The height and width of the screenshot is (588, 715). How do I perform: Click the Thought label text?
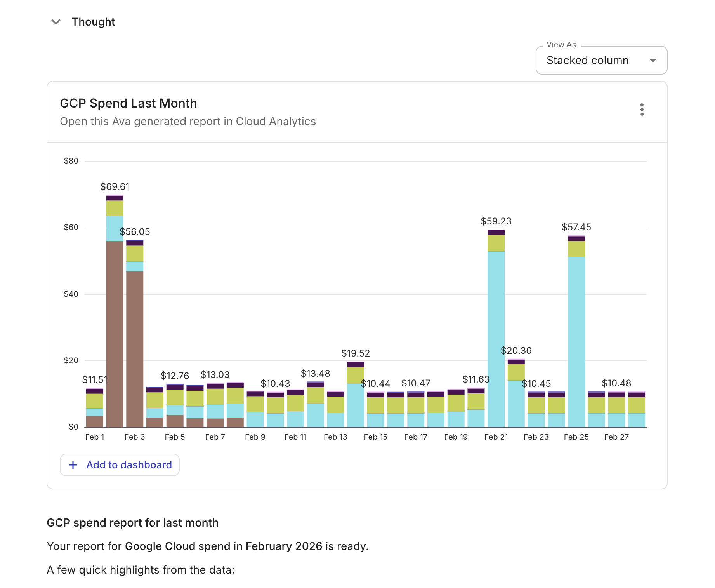click(x=93, y=22)
